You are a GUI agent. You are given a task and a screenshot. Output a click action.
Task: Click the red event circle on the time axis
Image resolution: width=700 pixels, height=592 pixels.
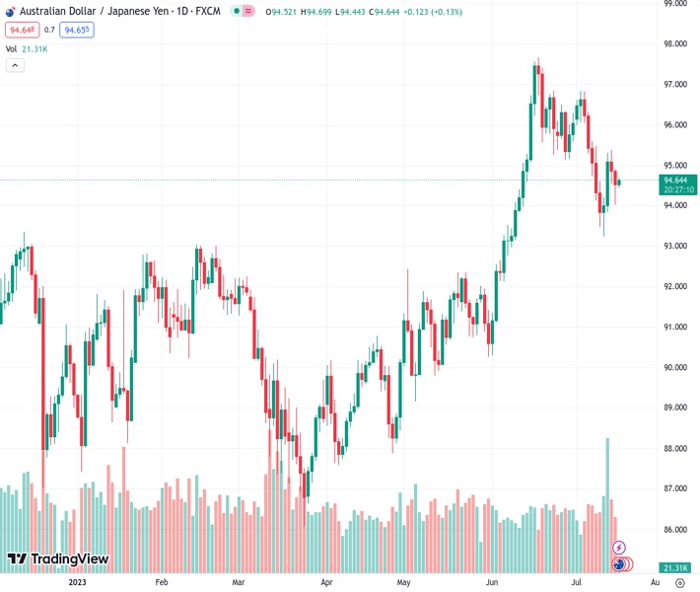tap(628, 564)
